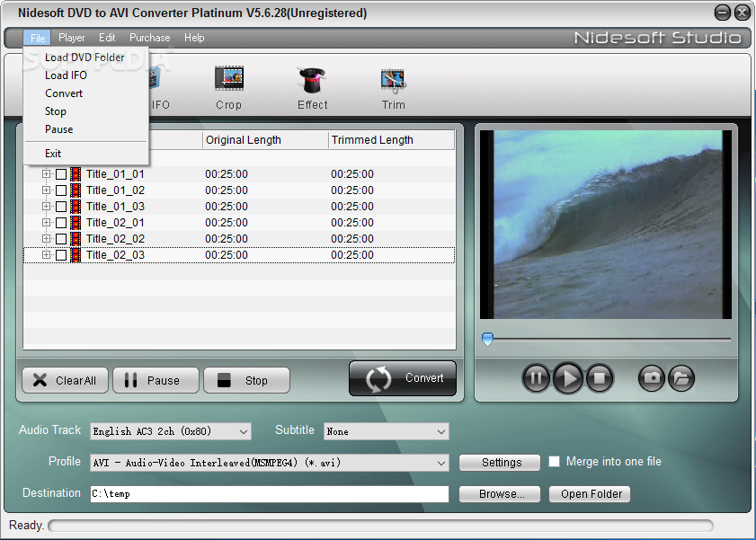Select the Title_02_01 row name

point(115,223)
